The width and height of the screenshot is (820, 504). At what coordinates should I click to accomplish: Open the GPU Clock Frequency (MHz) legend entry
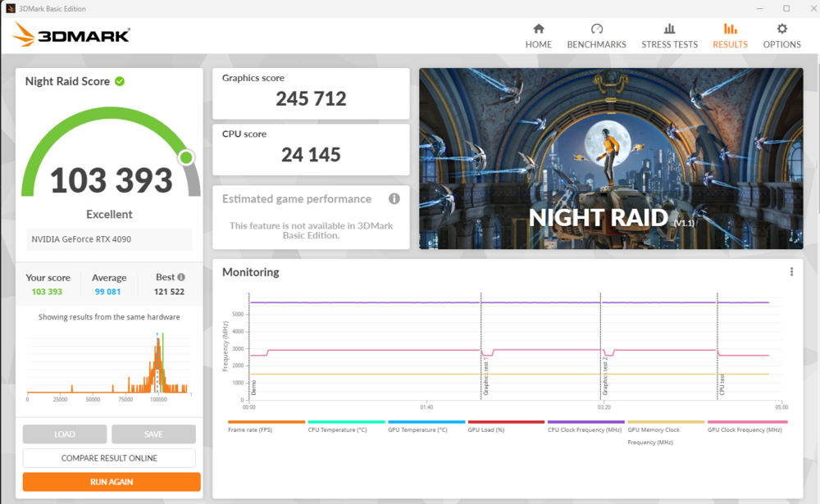(x=746, y=428)
